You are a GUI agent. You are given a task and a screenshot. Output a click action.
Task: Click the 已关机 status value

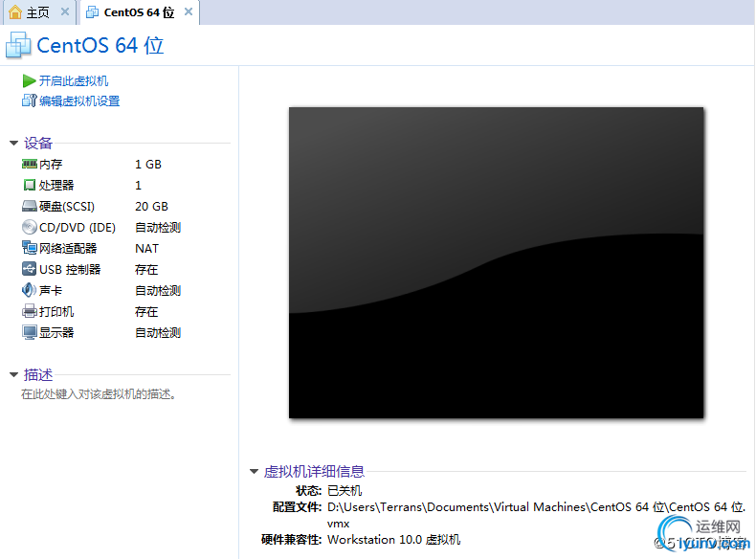click(345, 490)
